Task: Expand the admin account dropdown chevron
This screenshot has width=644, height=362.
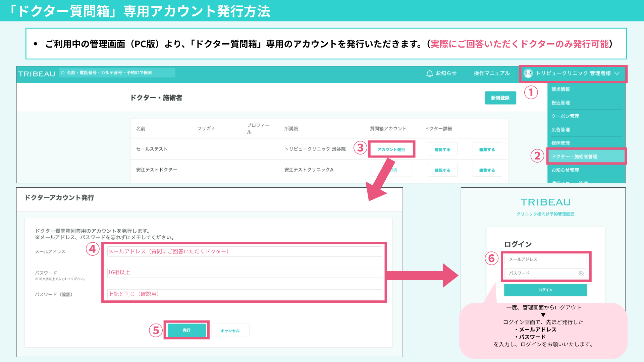Action: pyautogui.click(x=617, y=73)
